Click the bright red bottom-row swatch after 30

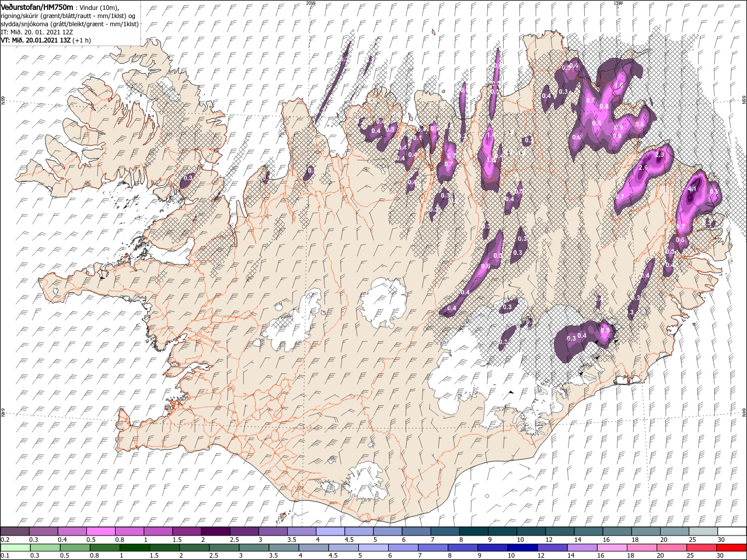click(731, 548)
